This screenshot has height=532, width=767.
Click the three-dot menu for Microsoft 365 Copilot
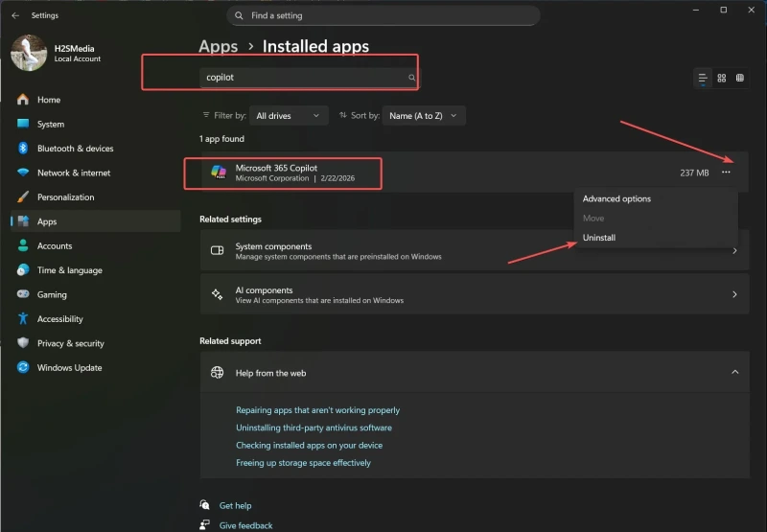(x=726, y=173)
